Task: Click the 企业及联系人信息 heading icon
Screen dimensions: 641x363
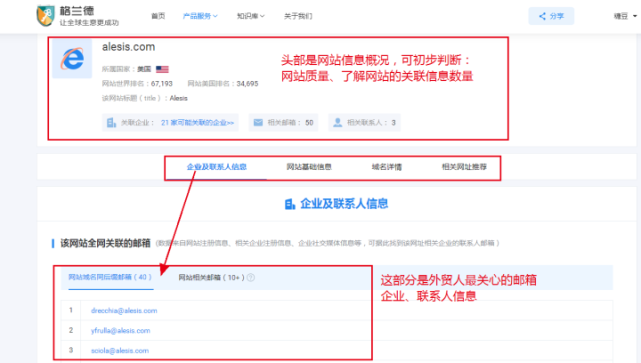Action: pos(290,204)
